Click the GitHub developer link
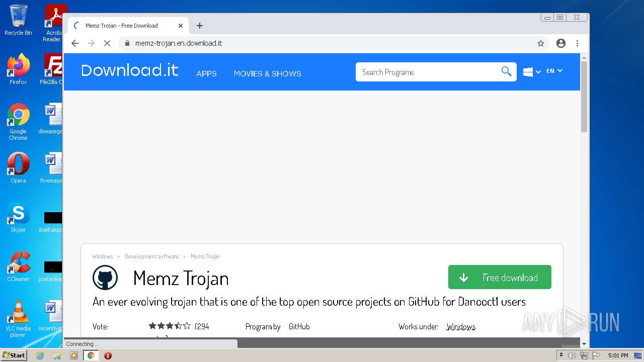This screenshot has height=362, width=644. pyautogui.click(x=299, y=326)
